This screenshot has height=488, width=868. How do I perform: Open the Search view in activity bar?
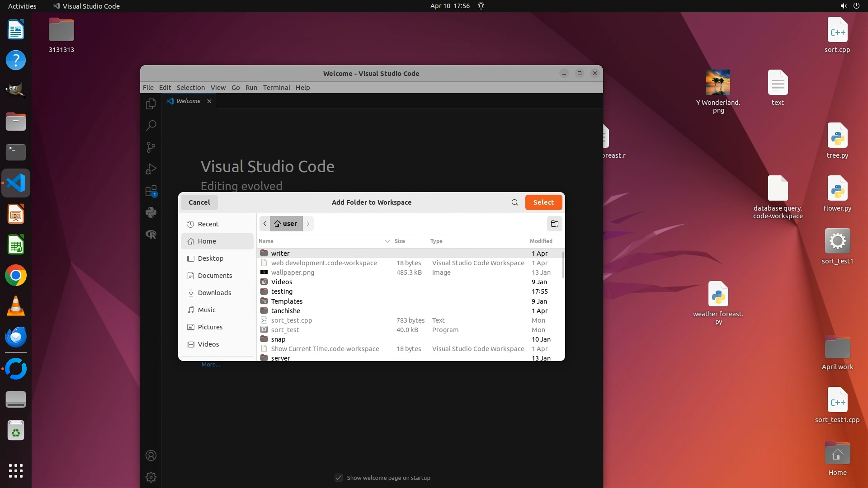pos(151,125)
